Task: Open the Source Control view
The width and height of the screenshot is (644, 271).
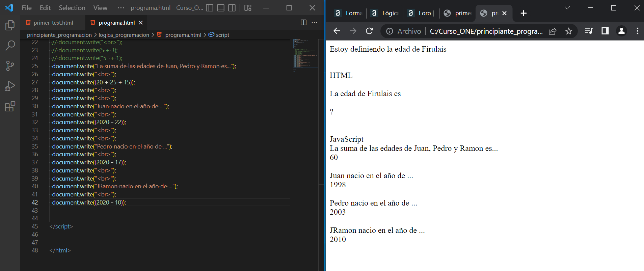Action: [x=10, y=66]
